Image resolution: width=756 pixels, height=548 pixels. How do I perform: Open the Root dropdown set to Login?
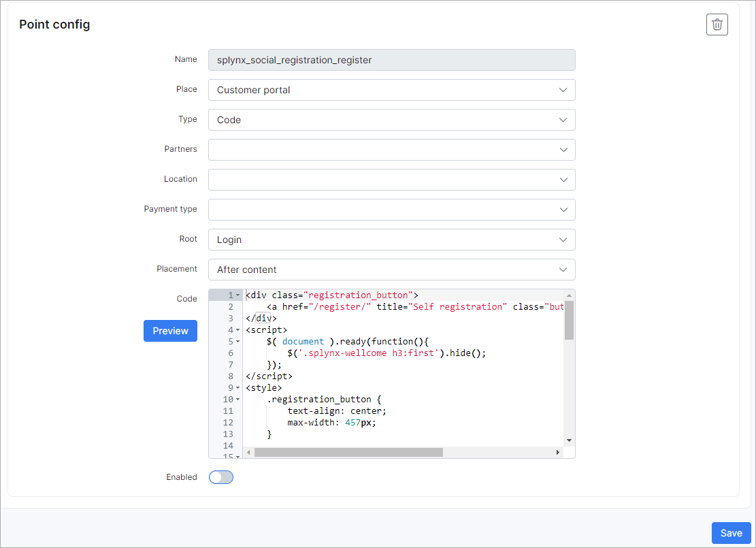[391, 240]
